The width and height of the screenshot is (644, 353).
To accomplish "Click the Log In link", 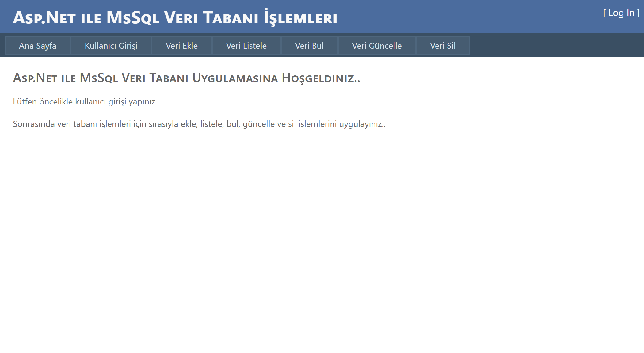I will pos(621,13).
